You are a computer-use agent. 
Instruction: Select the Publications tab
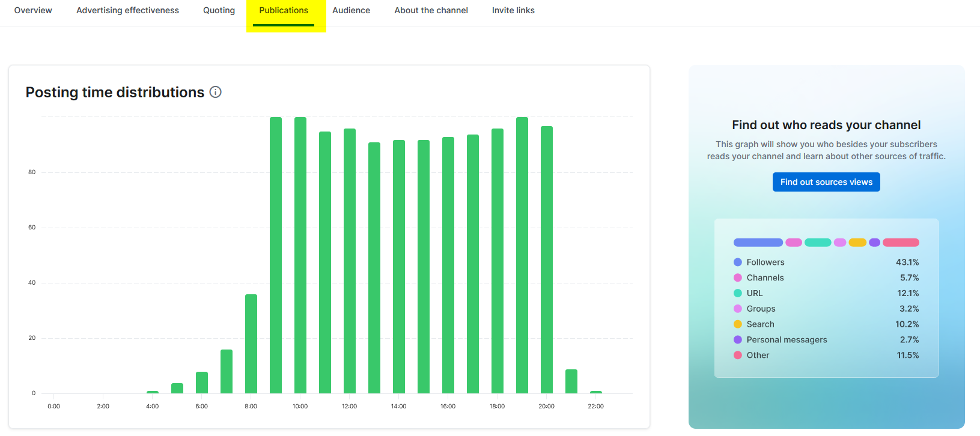point(284,10)
